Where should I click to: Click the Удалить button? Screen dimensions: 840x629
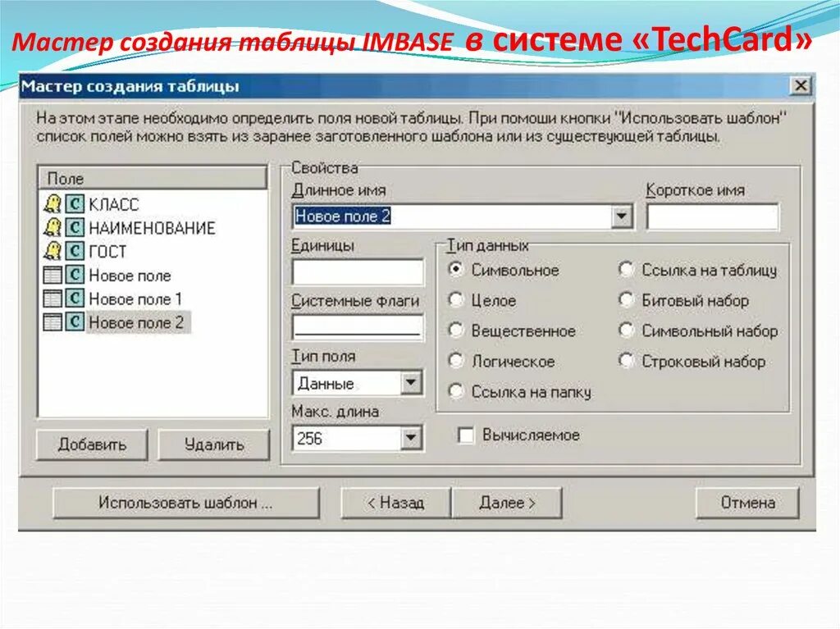click(x=214, y=444)
